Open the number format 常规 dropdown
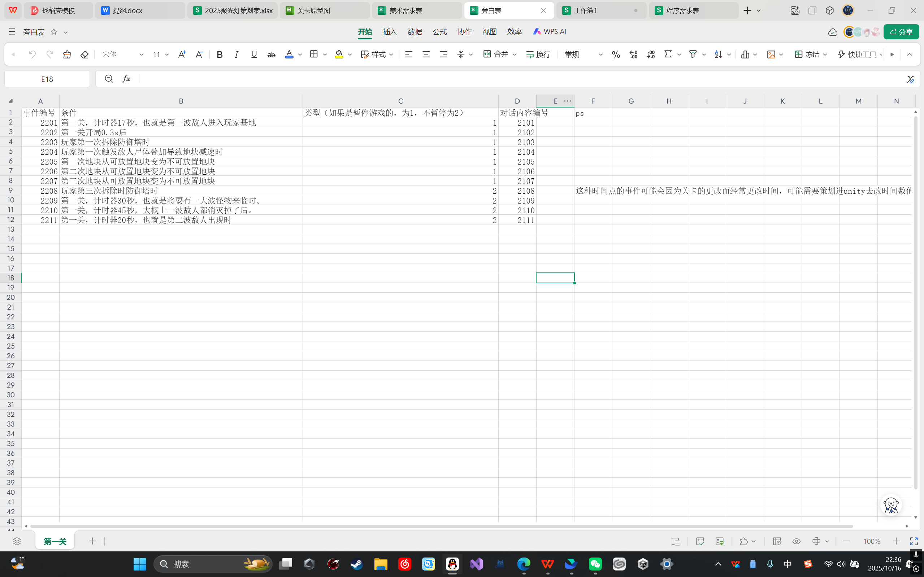Viewport: 924px width, 577px height. [x=600, y=54]
